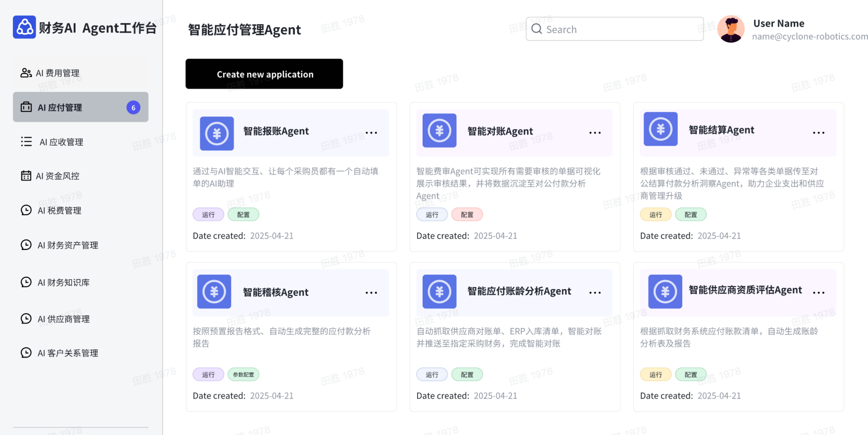Open the 智能报账Agent more options menu

click(x=371, y=132)
